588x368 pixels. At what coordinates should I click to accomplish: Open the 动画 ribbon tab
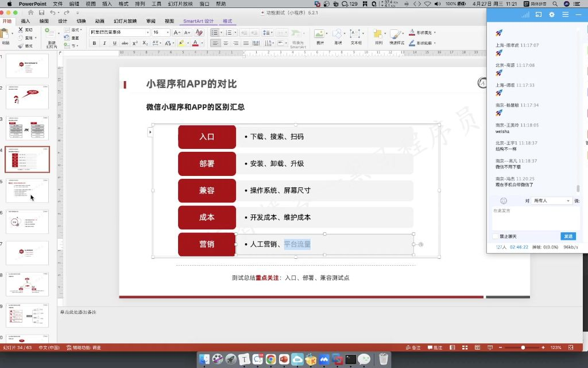point(100,21)
